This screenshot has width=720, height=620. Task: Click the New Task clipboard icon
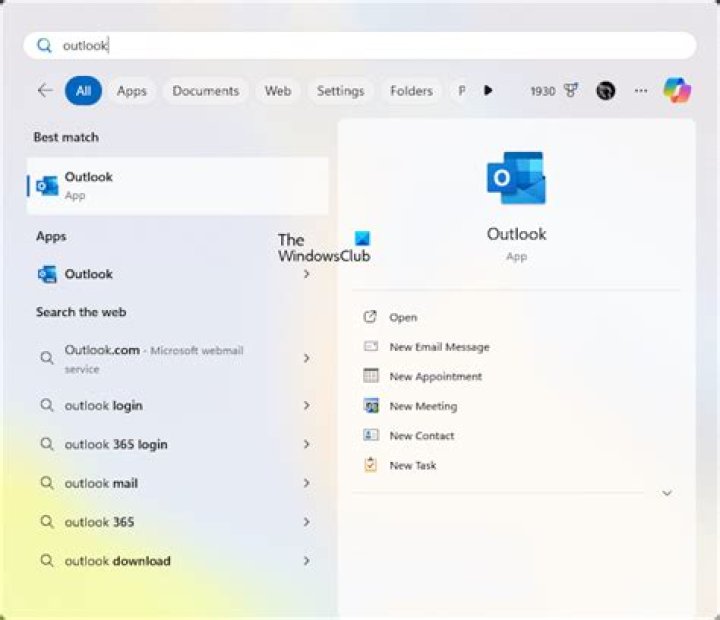[x=371, y=465]
